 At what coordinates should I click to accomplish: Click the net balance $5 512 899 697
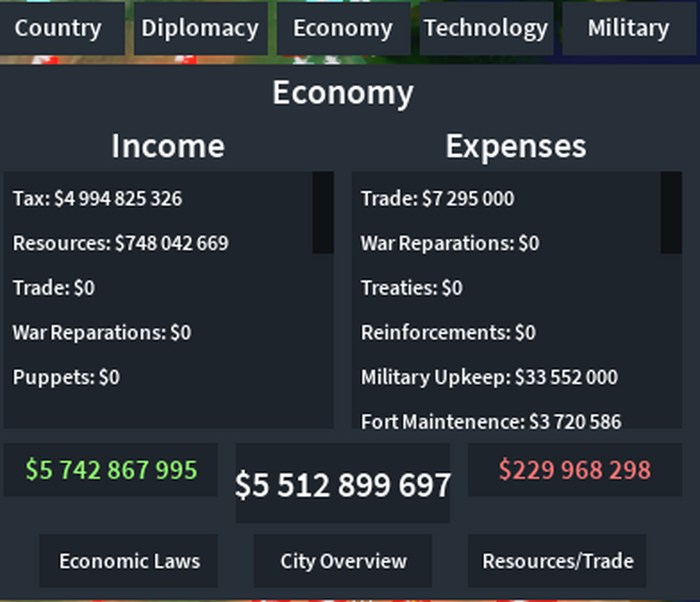tap(343, 484)
